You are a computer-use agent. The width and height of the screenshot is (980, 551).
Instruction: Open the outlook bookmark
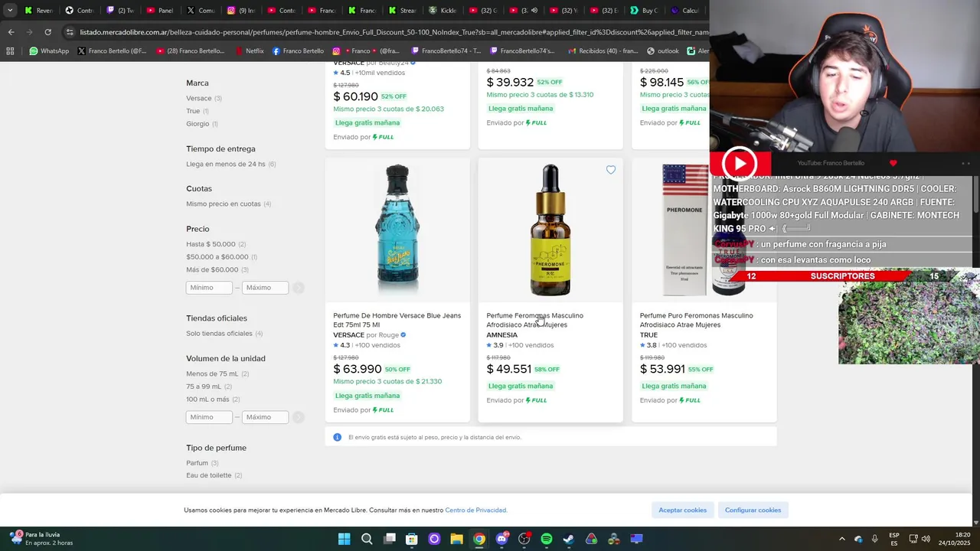pyautogui.click(x=663, y=51)
